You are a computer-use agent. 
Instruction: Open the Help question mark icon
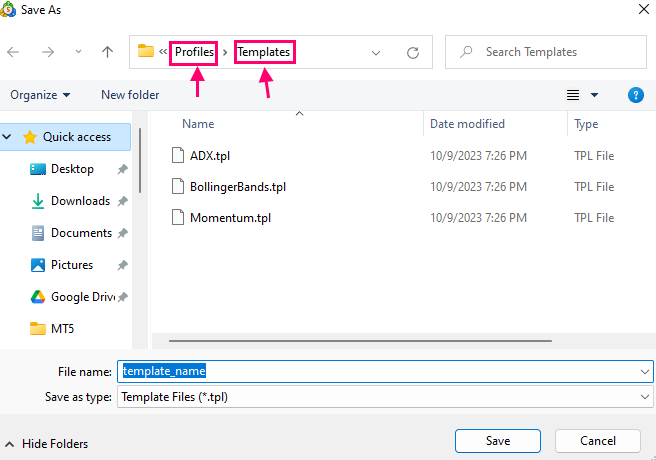[x=635, y=95]
